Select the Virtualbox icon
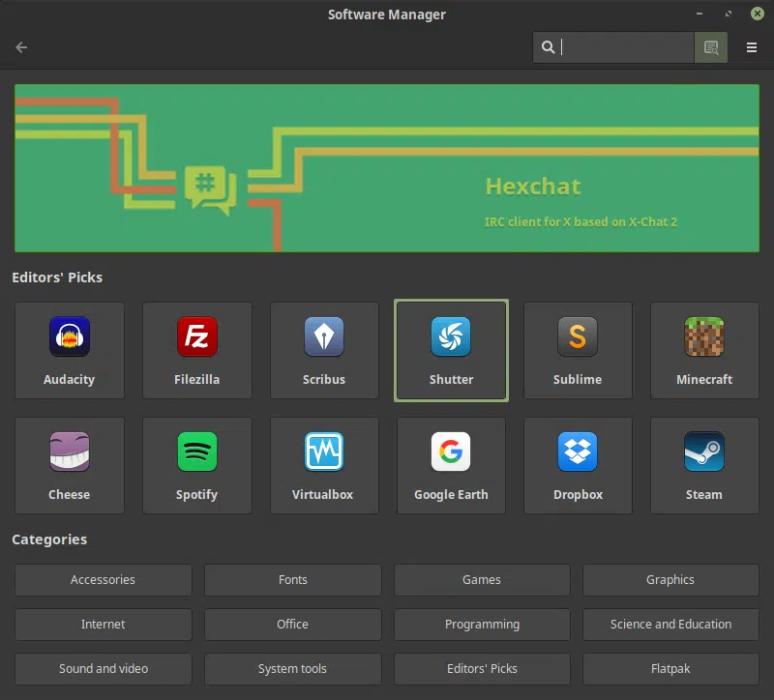The image size is (774, 700). [324, 465]
